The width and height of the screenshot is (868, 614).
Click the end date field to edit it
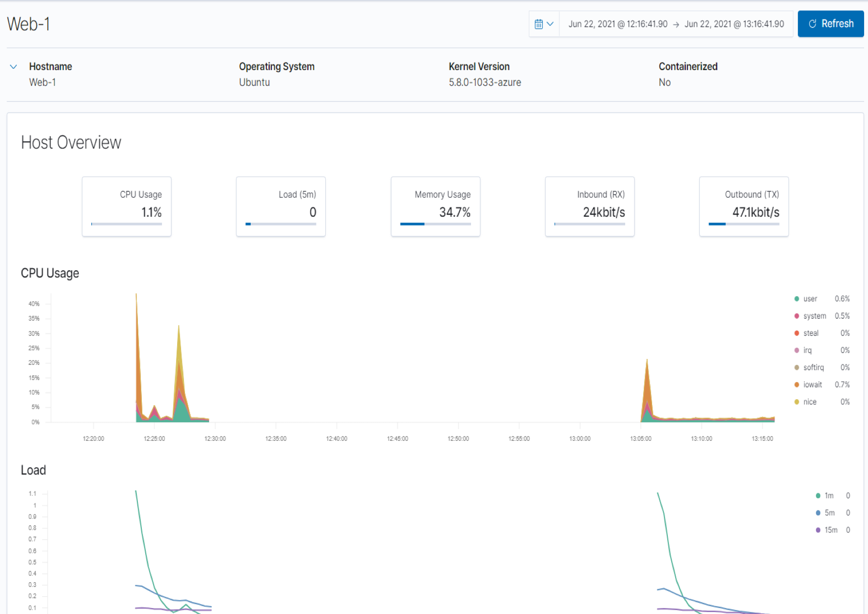734,23
